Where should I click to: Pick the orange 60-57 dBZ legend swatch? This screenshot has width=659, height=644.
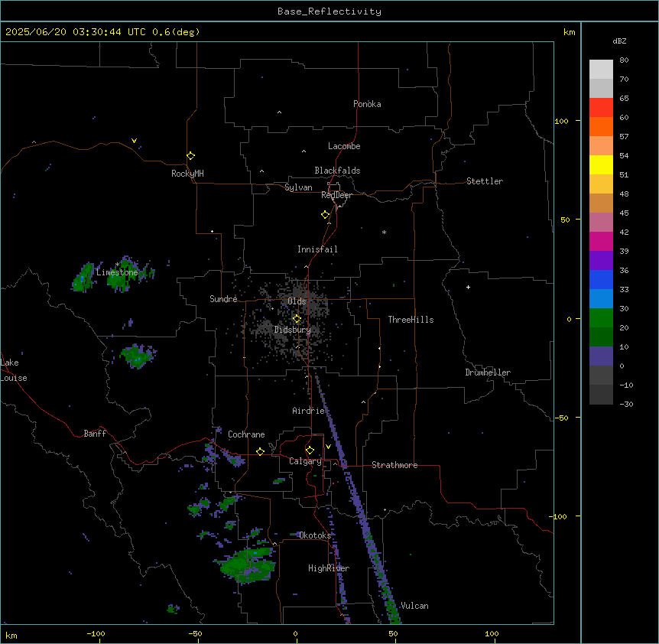601,126
